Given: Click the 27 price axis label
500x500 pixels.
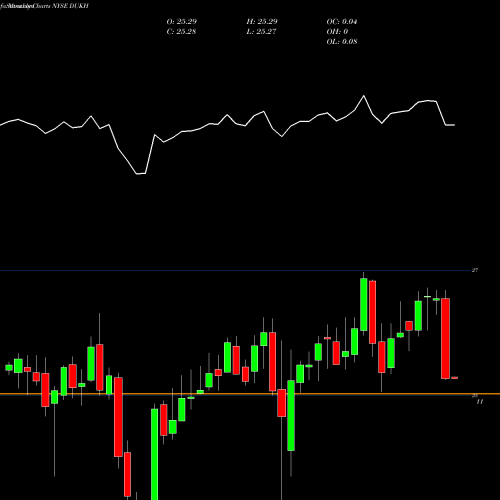Looking at the screenshot, I should pos(475,270).
